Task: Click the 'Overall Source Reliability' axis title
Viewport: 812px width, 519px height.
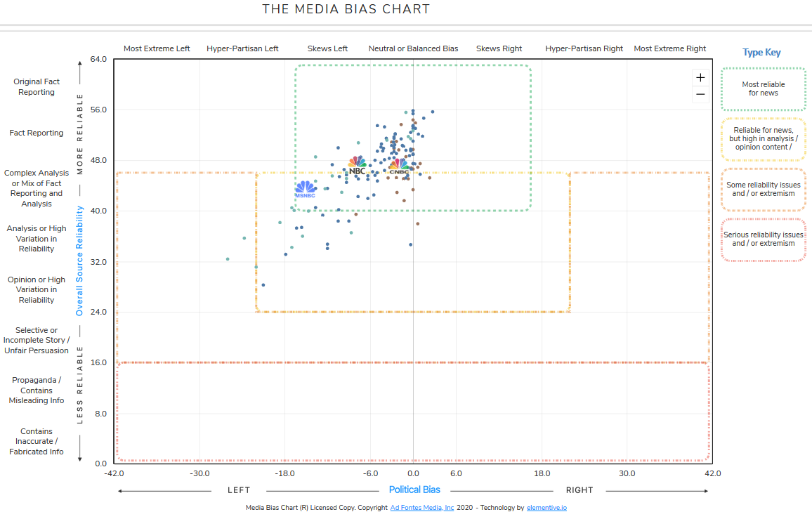Action: tap(79, 261)
